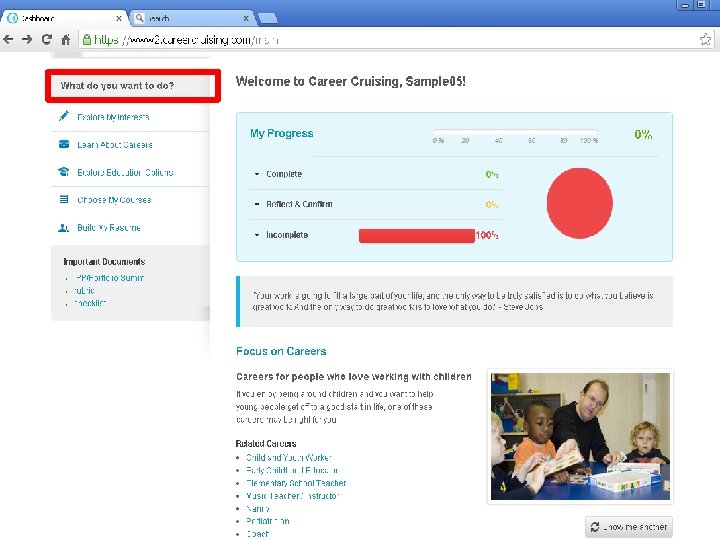The image size is (720, 540).
Task: Click the pencil icon beside Explore My Interests
Action: click(64, 116)
